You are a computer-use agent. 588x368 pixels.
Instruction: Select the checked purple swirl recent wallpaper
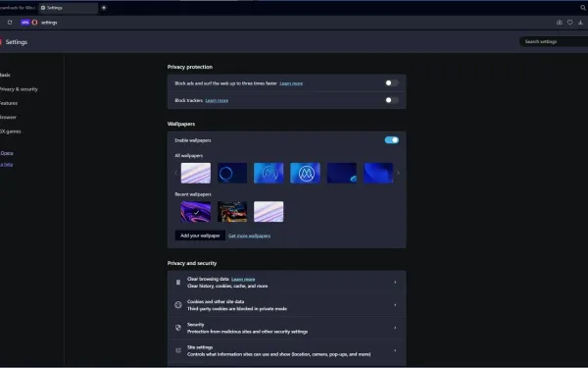(x=196, y=212)
